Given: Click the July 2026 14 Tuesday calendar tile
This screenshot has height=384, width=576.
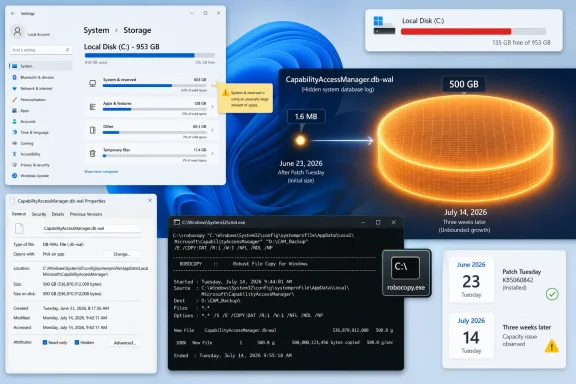Looking at the screenshot, I should click(x=471, y=336).
